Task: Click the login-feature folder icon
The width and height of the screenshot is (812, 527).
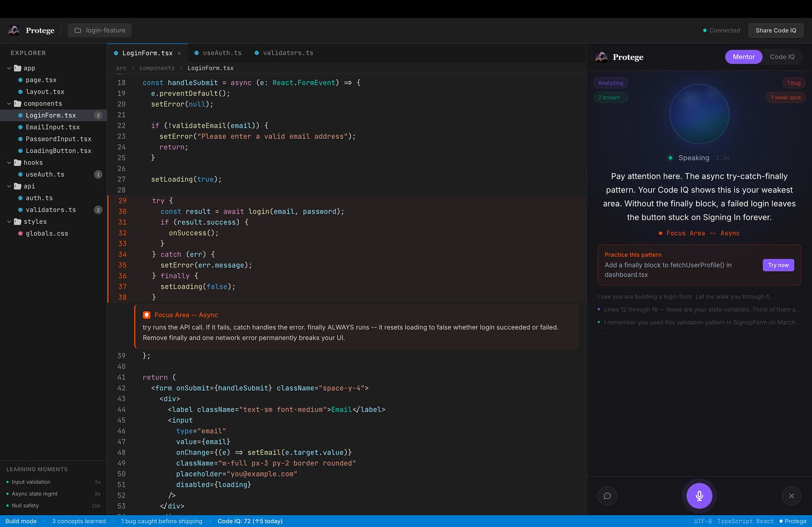Action: [77, 30]
